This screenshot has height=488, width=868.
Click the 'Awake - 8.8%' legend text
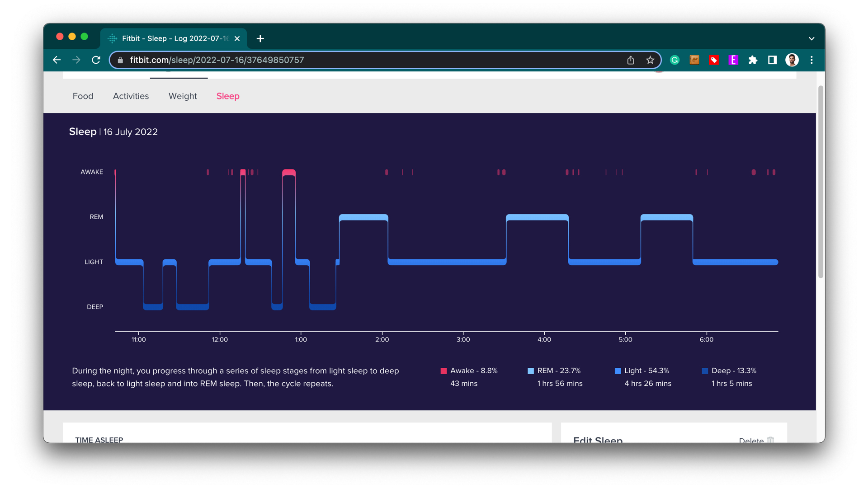coord(474,371)
